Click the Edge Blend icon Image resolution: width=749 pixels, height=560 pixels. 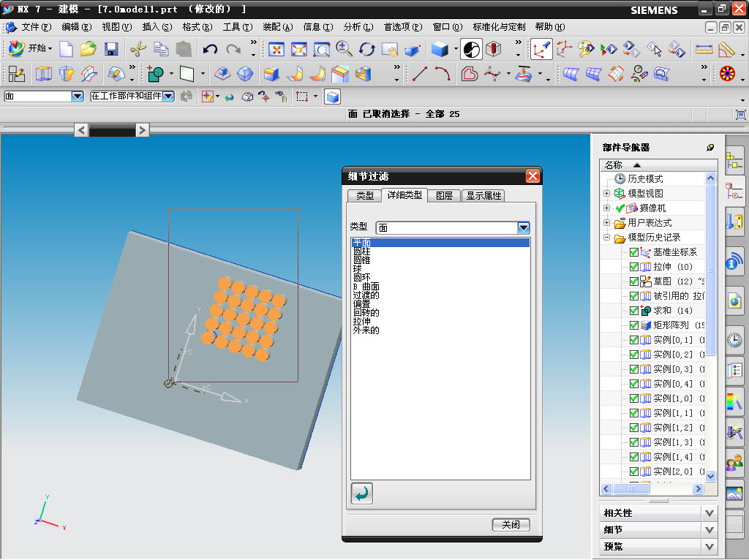271,74
